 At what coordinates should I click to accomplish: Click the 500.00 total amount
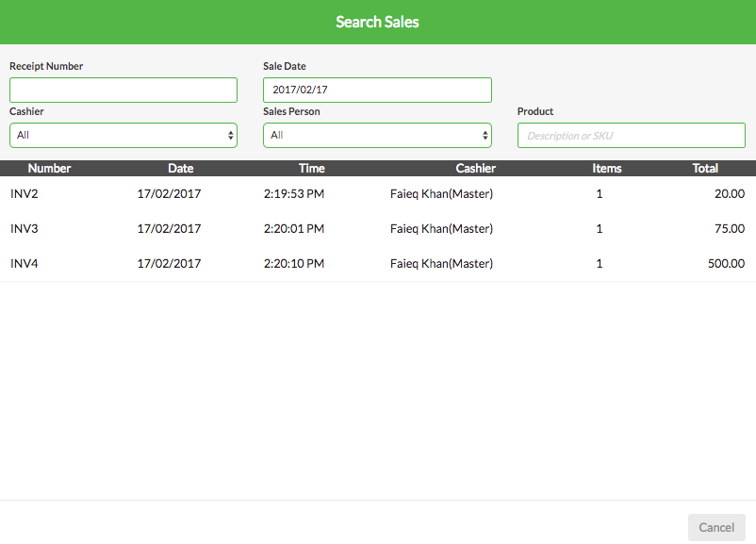726,263
